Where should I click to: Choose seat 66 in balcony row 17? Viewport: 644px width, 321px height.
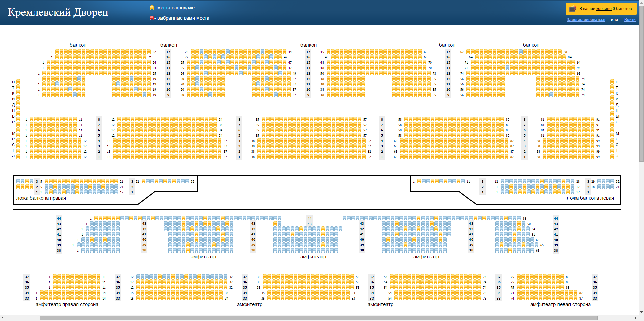420,52
